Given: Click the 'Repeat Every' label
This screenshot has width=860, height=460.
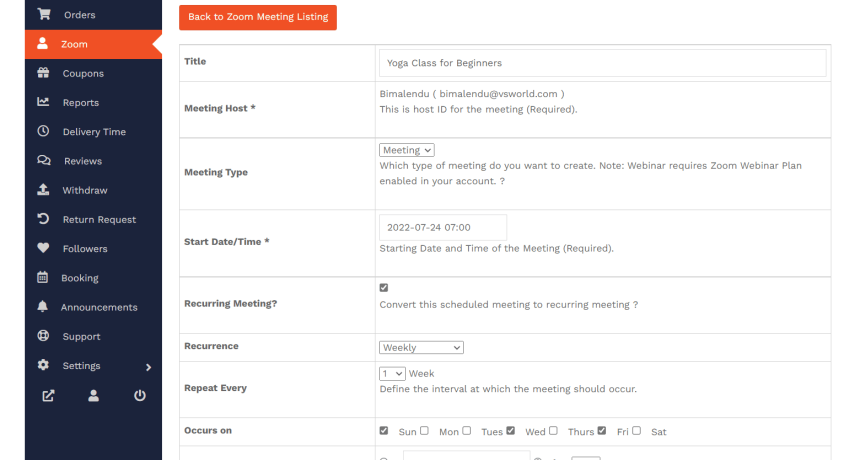Looking at the screenshot, I should pyautogui.click(x=216, y=388).
